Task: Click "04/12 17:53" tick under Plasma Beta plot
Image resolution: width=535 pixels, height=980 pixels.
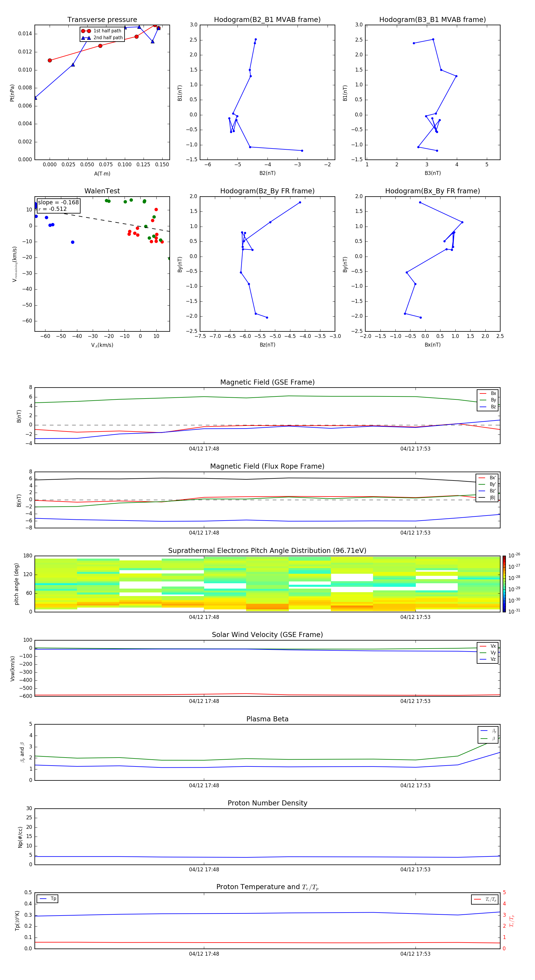Action: click(416, 785)
